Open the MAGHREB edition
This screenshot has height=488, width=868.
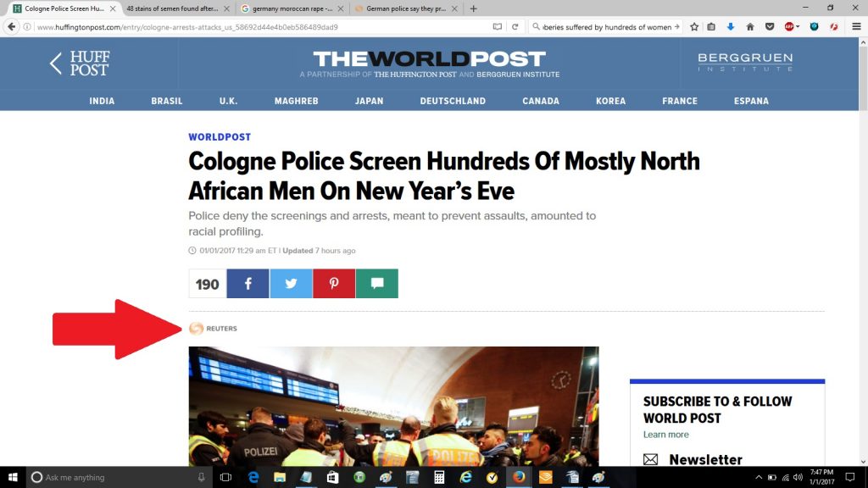click(296, 101)
